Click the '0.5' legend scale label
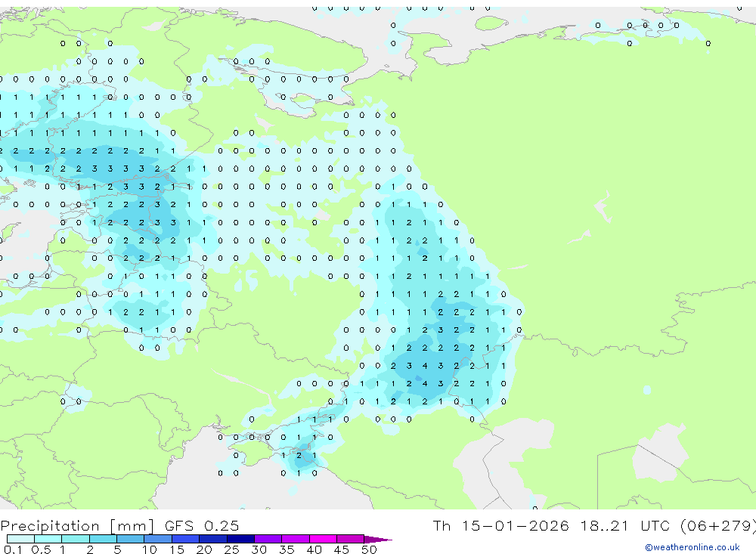This screenshot has width=756, height=554. click(41, 549)
